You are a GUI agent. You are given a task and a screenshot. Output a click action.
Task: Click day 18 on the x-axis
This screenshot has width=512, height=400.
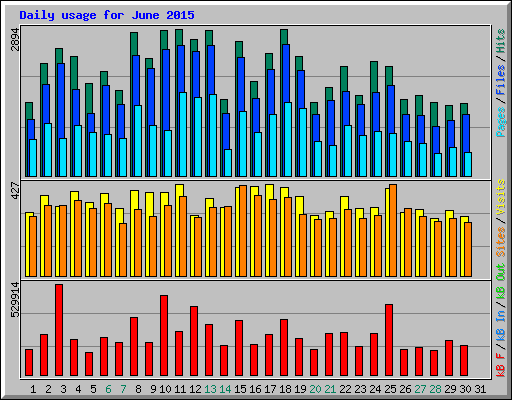coord(285,389)
